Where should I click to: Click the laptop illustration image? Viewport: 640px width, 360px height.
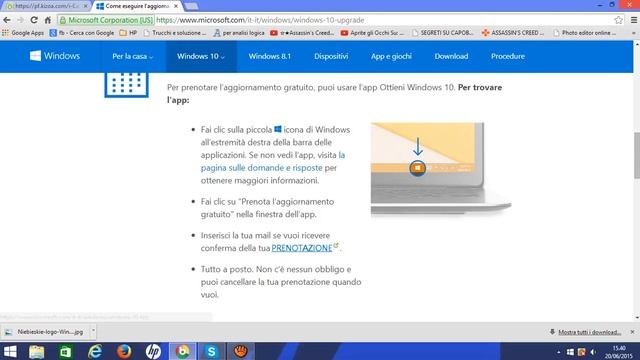tap(440, 168)
